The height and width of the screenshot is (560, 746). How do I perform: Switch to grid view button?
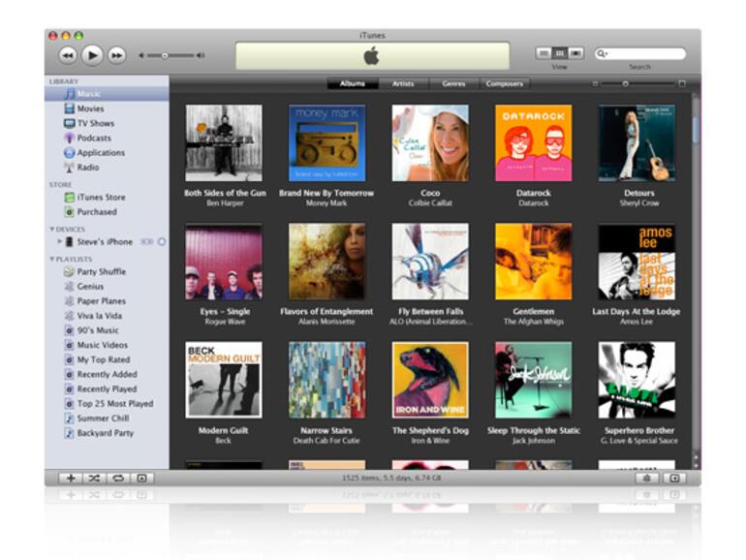(560, 53)
